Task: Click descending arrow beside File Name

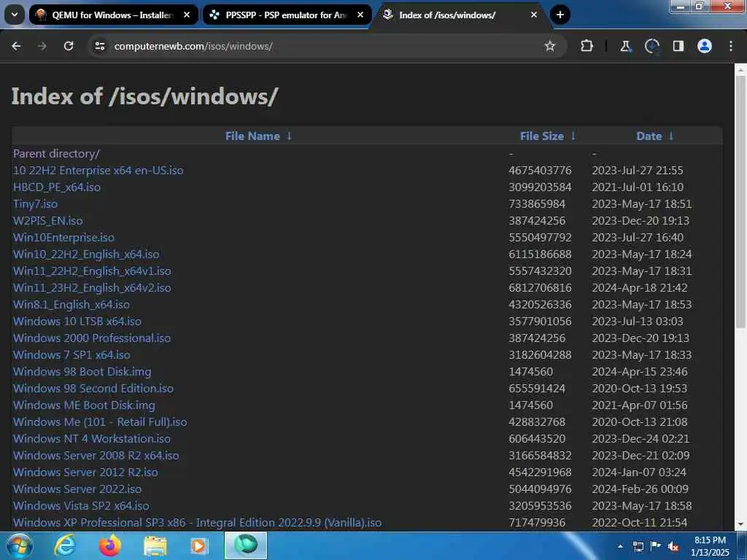Action: pyautogui.click(x=289, y=136)
